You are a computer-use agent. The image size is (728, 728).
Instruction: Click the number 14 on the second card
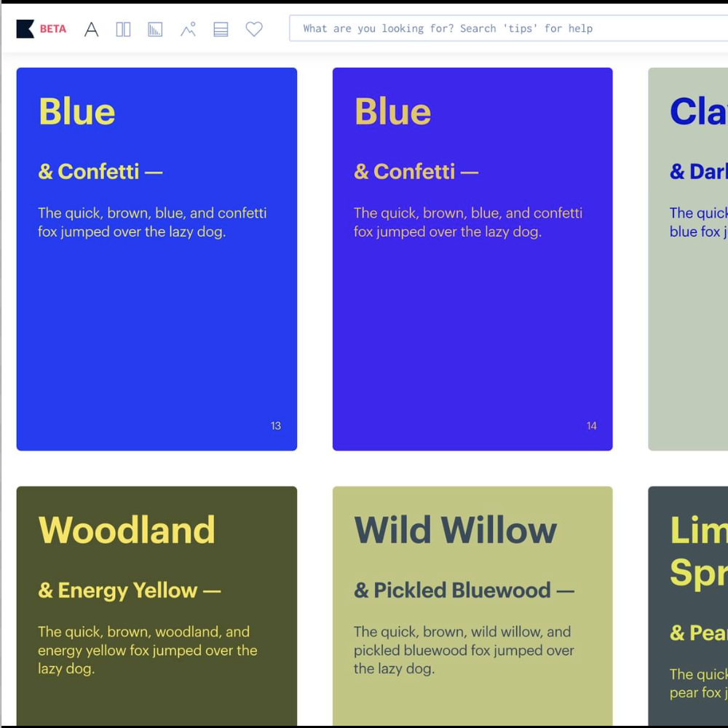[591, 425]
